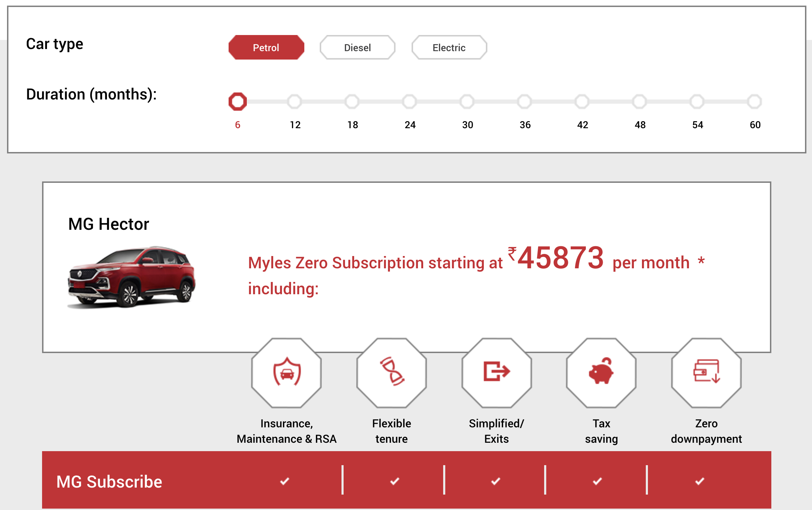Image resolution: width=812 pixels, height=510 pixels.
Task: Click checkmark under Zero downpayment
Action: click(x=700, y=481)
